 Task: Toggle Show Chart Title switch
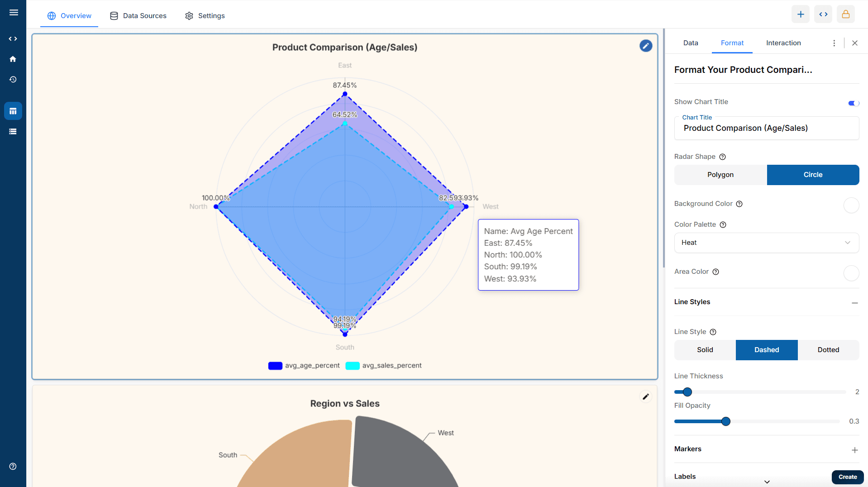[854, 103]
